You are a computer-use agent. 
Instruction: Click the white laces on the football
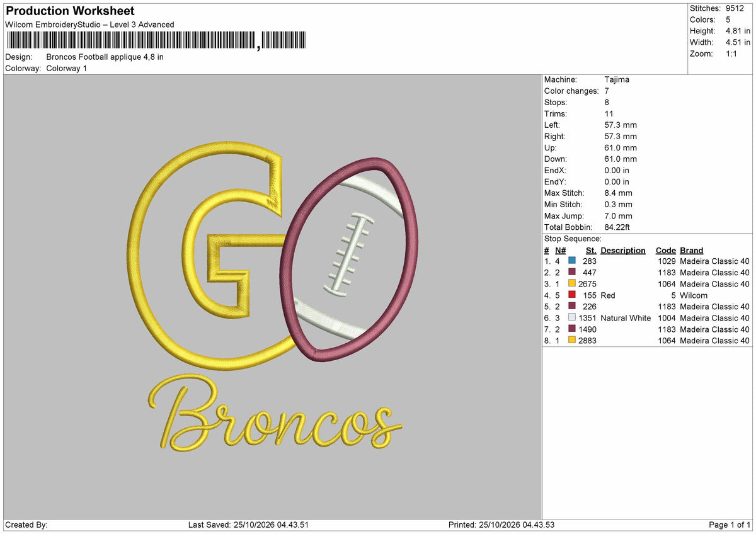pos(348,254)
